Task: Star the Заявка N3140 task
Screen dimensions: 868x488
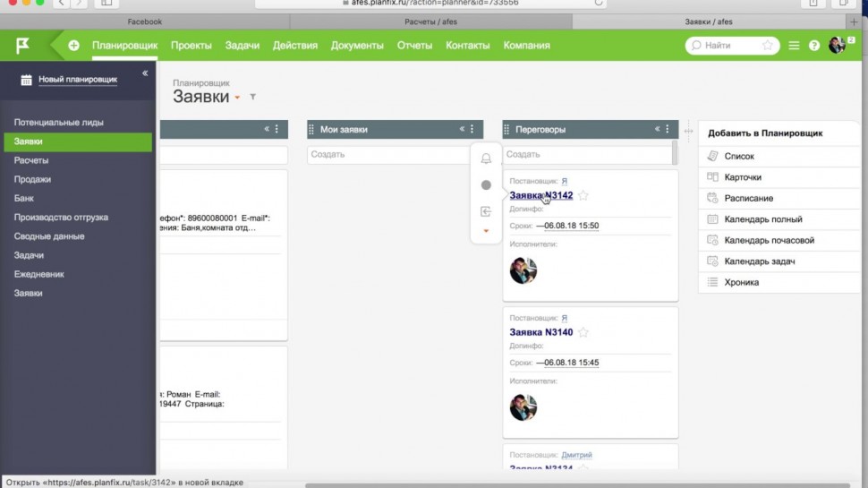Action: (583, 332)
